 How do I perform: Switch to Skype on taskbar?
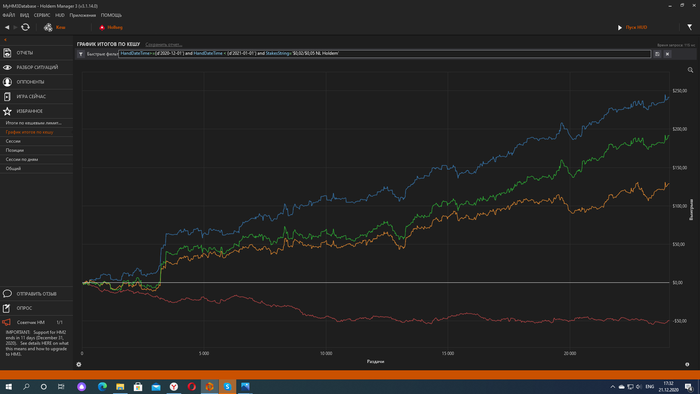[227, 386]
